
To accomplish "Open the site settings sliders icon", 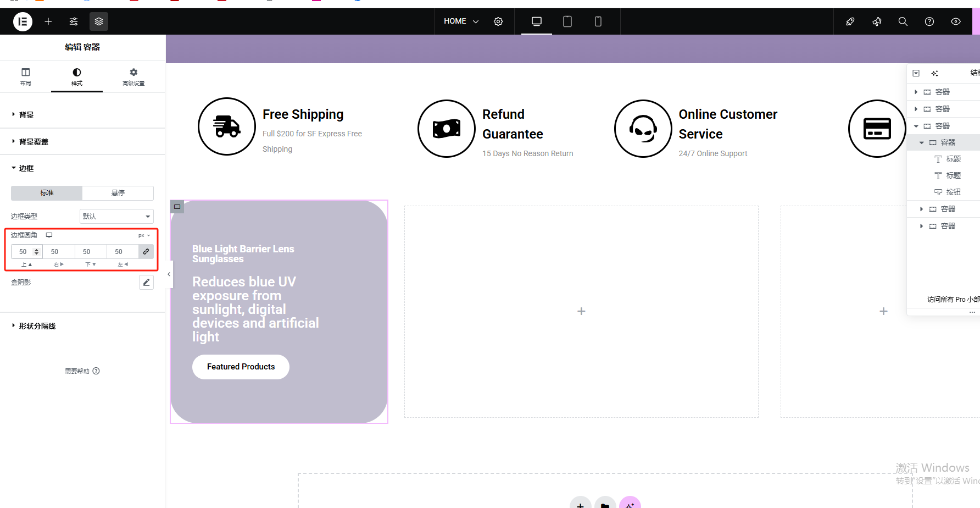I will point(74,21).
